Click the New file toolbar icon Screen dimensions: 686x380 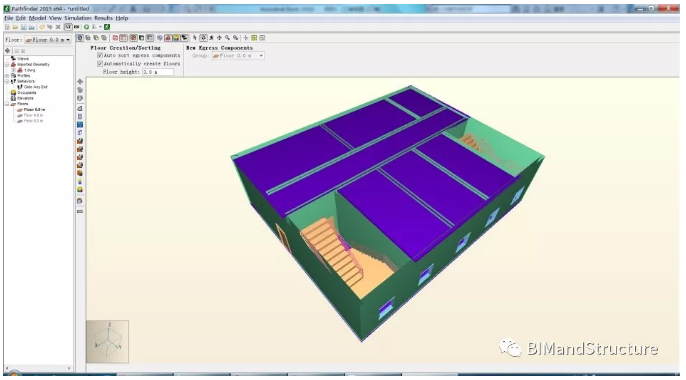[7, 27]
